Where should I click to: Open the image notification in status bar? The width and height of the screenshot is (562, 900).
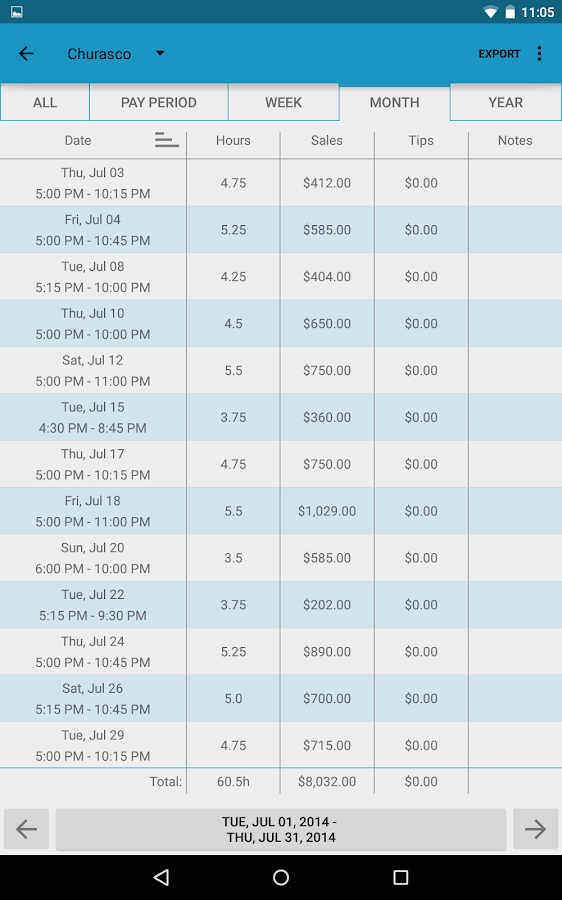17,12
